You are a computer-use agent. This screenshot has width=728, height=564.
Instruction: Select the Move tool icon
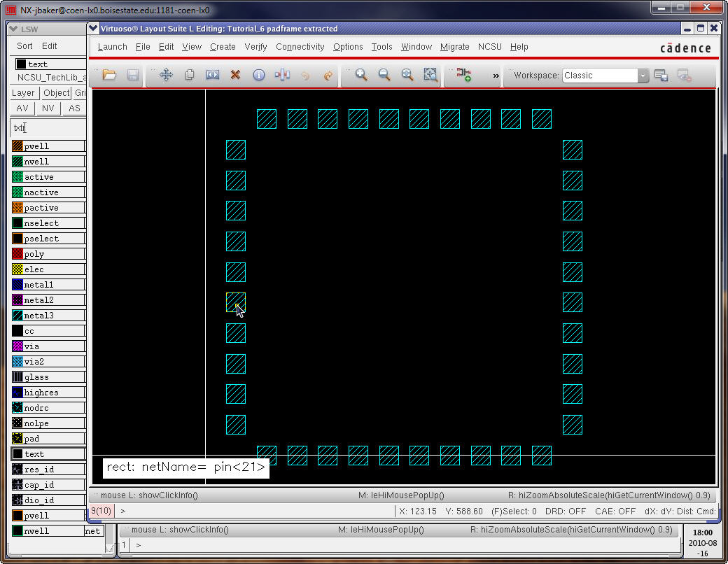point(167,75)
